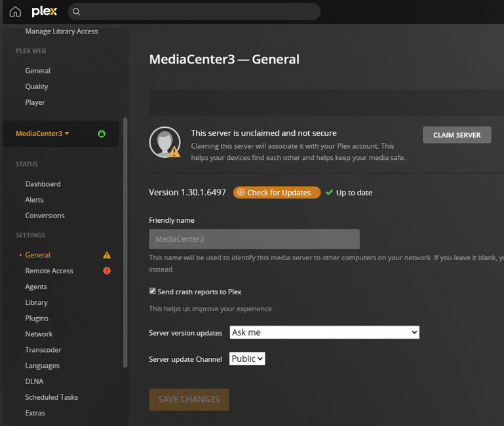Click the yellow warning icon next to General
Viewport: 504px width, 426px height.
pos(107,255)
